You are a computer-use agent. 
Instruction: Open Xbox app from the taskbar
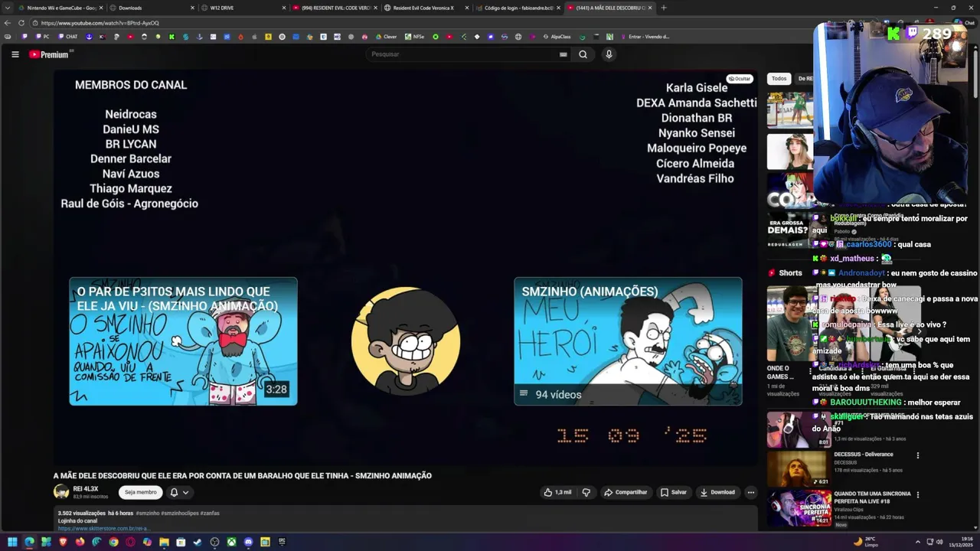231,542
